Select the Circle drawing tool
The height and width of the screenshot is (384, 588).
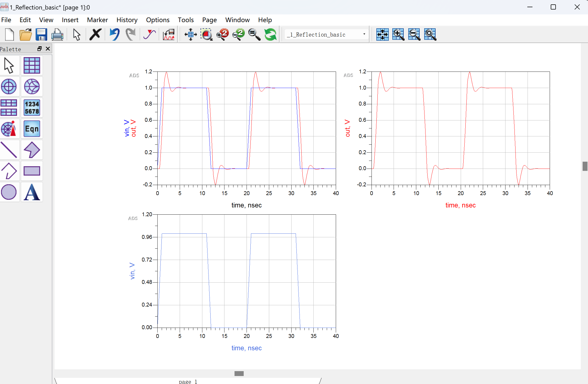click(9, 192)
